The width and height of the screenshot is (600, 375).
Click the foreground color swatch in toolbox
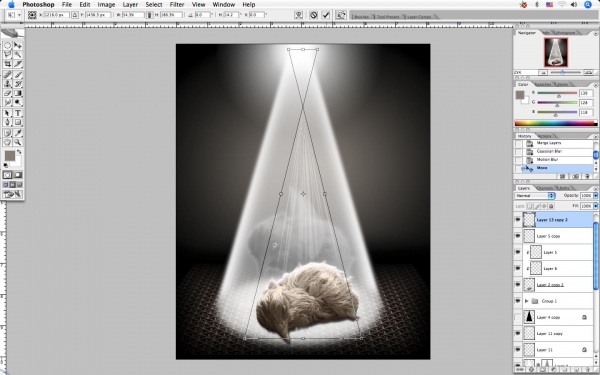click(10, 155)
